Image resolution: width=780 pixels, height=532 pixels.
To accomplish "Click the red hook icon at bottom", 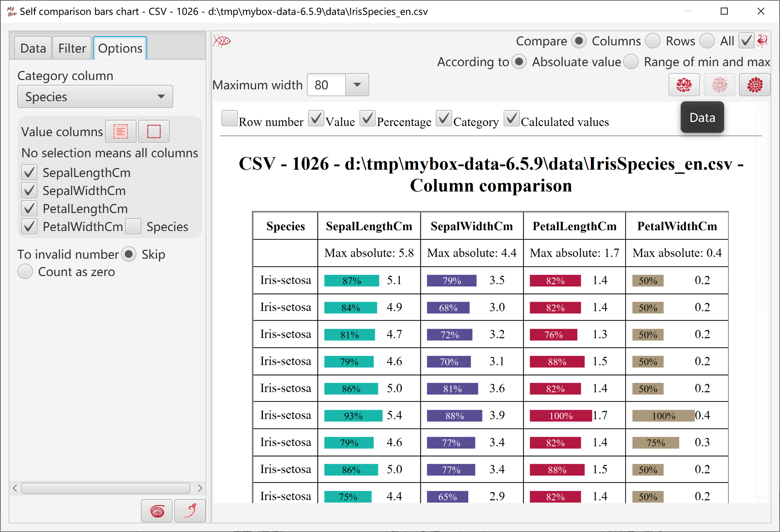I will click(x=190, y=511).
